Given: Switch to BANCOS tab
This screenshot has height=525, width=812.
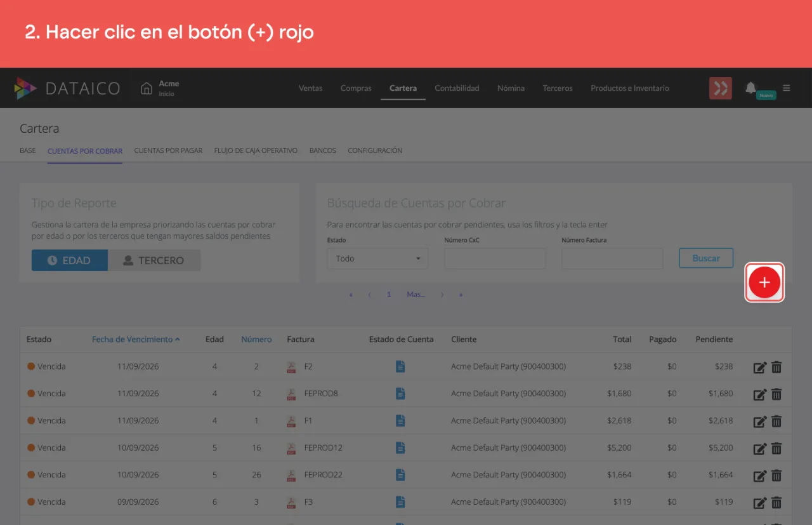Looking at the screenshot, I should pos(323,151).
